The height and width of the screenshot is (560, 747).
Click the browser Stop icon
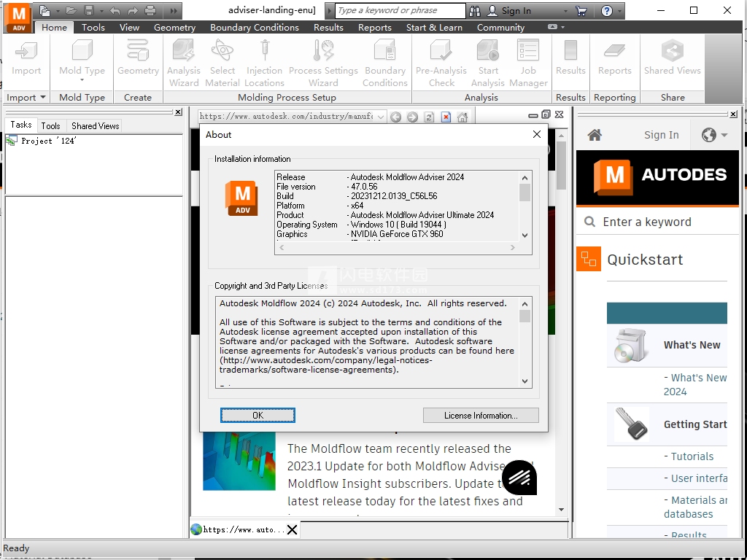click(x=446, y=117)
